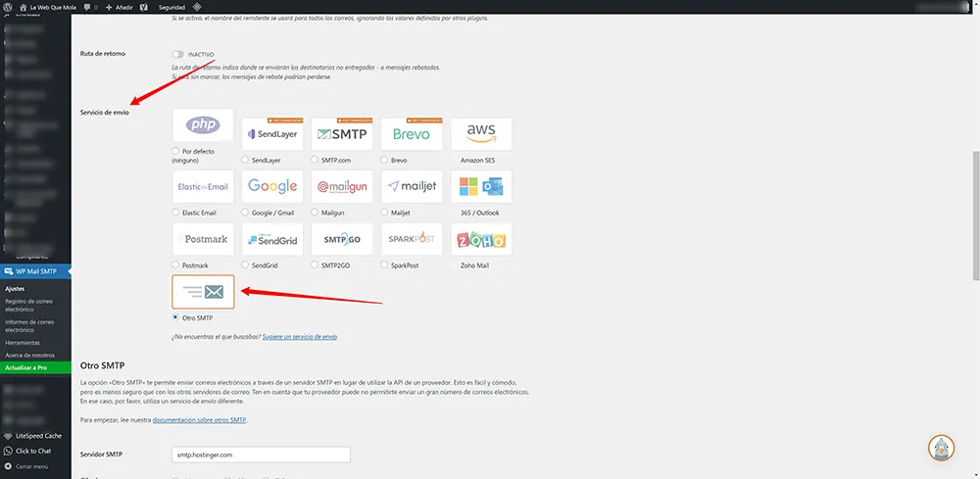The width and height of the screenshot is (980, 479).
Task: Choose the Brevo mailer tile
Action: (x=412, y=133)
